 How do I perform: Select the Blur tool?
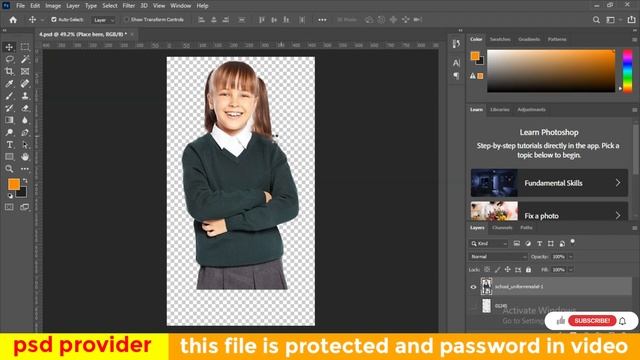pyautogui.click(x=25, y=120)
